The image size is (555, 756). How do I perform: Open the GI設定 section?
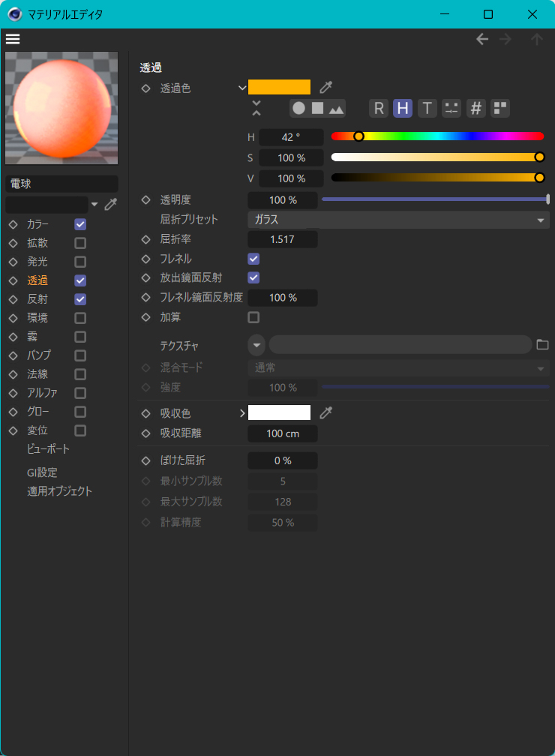pyautogui.click(x=42, y=472)
